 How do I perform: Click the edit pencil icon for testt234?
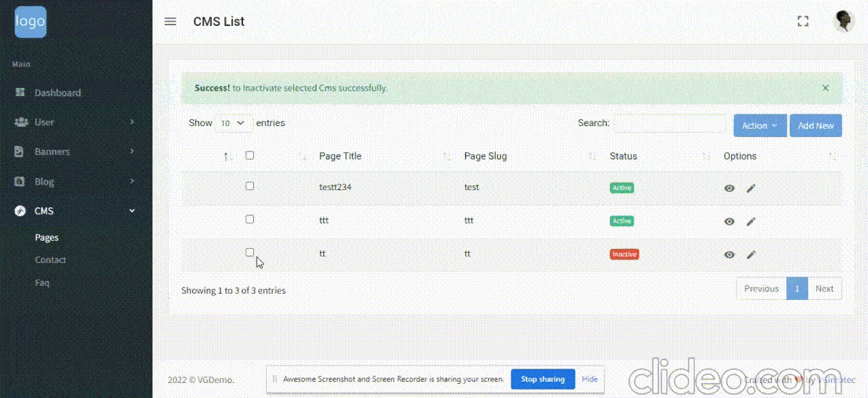point(751,188)
